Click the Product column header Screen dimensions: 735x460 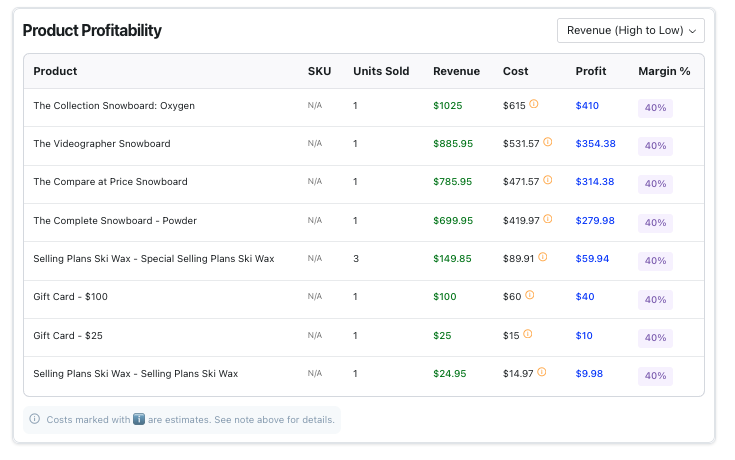[55, 71]
